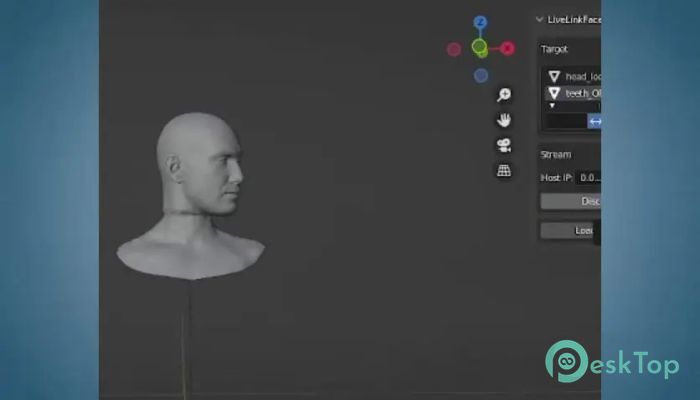The width and height of the screenshot is (700, 400).
Task: Select the teeth_ORG target row
Action: coord(573,93)
